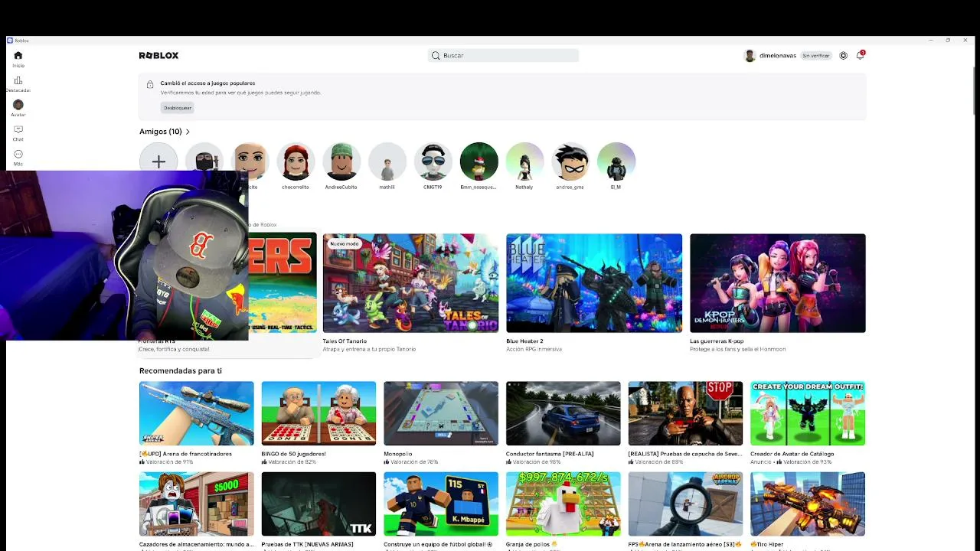Click the Blue Heater 2 title text
The height and width of the screenshot is (551, 980).
point(524,341)
